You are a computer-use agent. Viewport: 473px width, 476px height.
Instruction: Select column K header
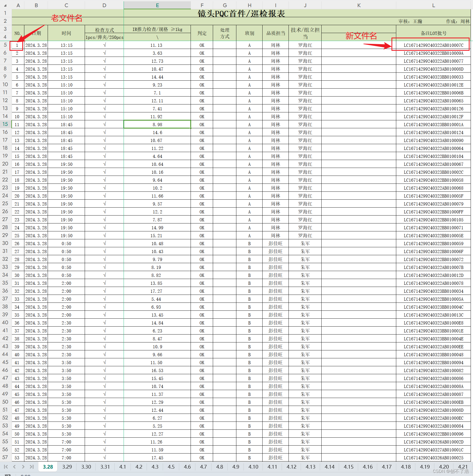[x=359, y=5]
